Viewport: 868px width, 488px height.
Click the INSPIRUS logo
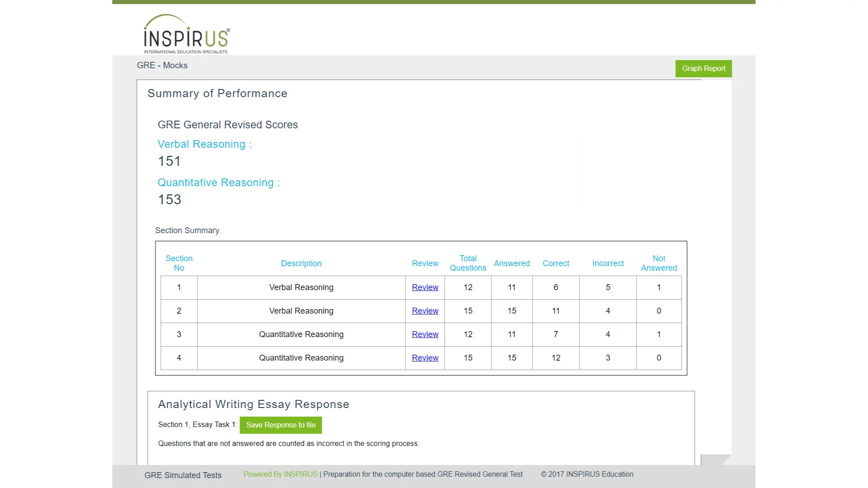[187, 34]
